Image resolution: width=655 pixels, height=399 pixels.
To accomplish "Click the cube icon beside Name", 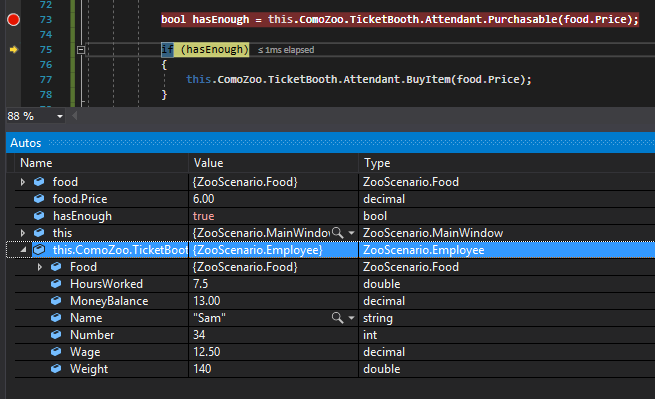I will [56, 318].
